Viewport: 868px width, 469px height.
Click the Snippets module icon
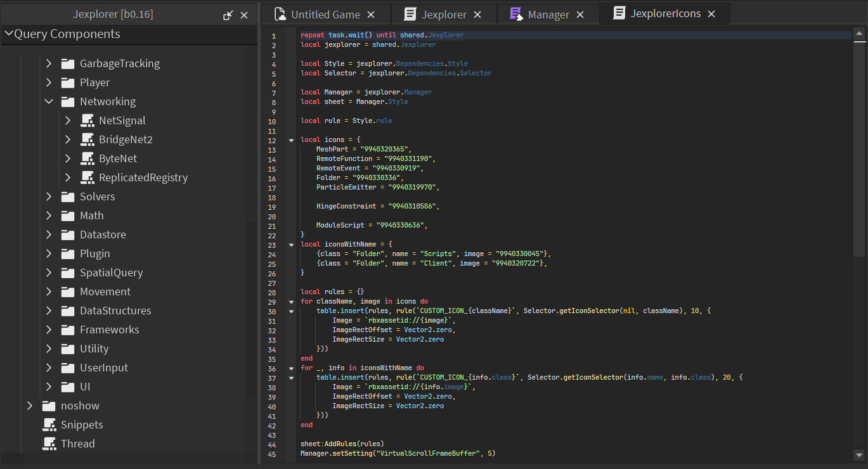click(x=49, y=425)
